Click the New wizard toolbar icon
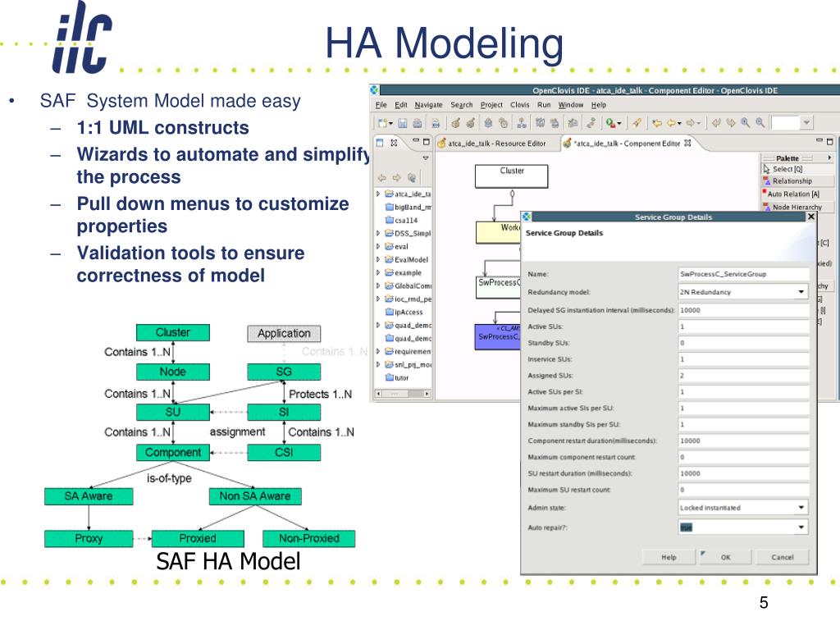 pos(384,123)
